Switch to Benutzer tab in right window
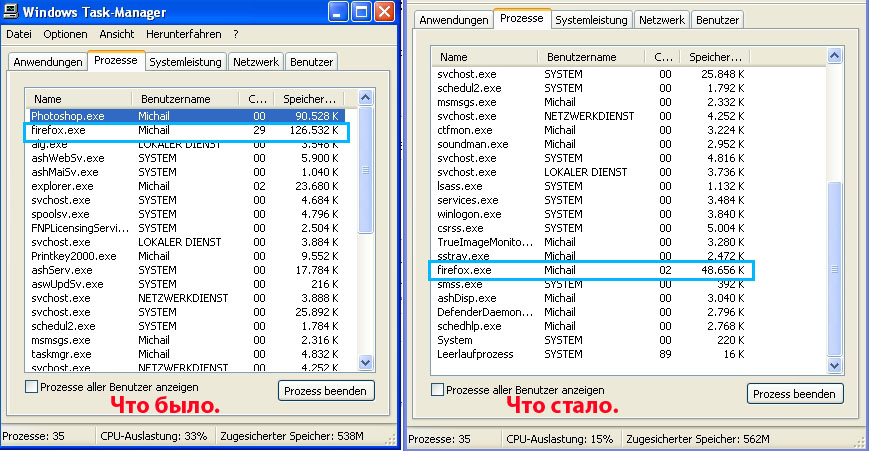869x451 pixels. [717, 20]
